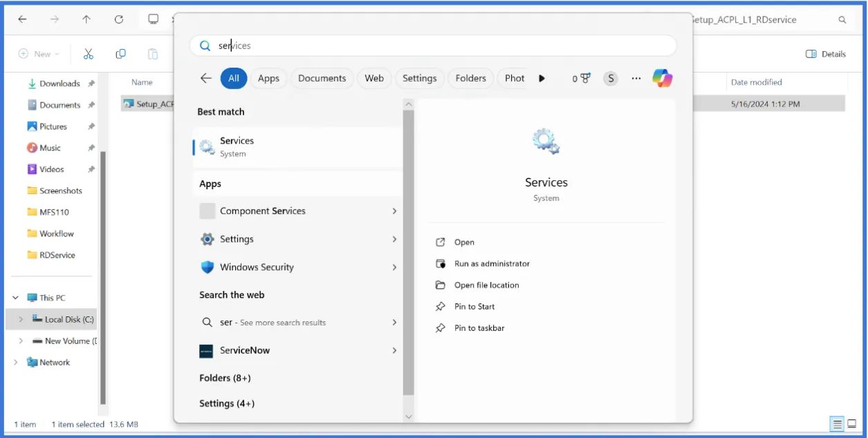Select the Documents filter tab

coord(322,78)
